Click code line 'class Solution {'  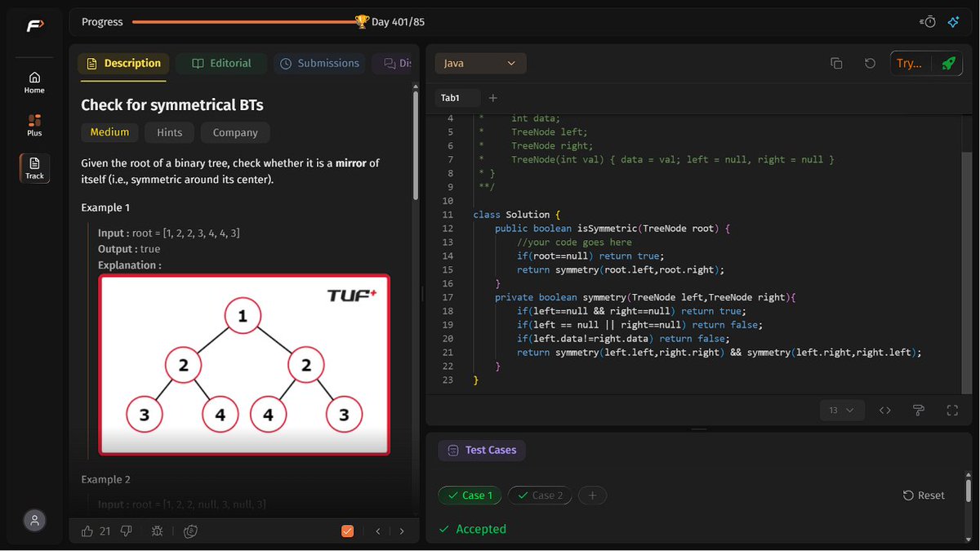pyautogui.click(x=517, y=215)
